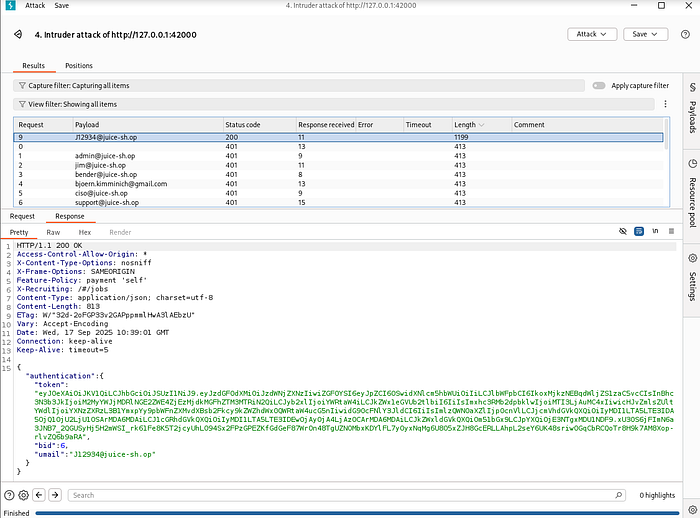This screenshot has width=700, height=518.
Task: Select row with payload support@juice-sh.op
Action: [x=338, y=202]
